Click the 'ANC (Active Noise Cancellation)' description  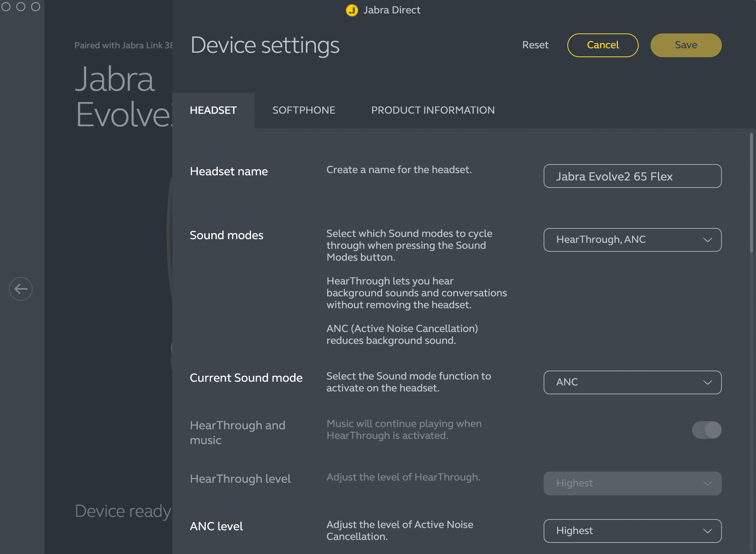[402, 334]
